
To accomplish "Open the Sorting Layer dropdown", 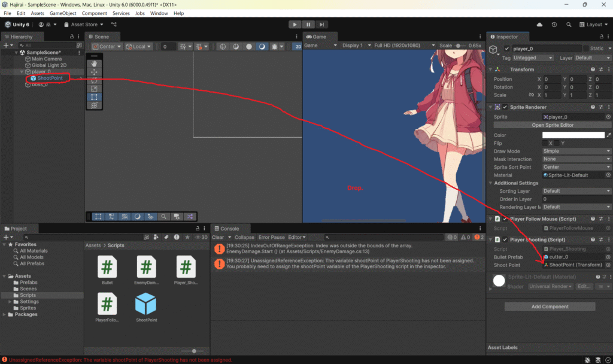I will [x=576, y=191].
